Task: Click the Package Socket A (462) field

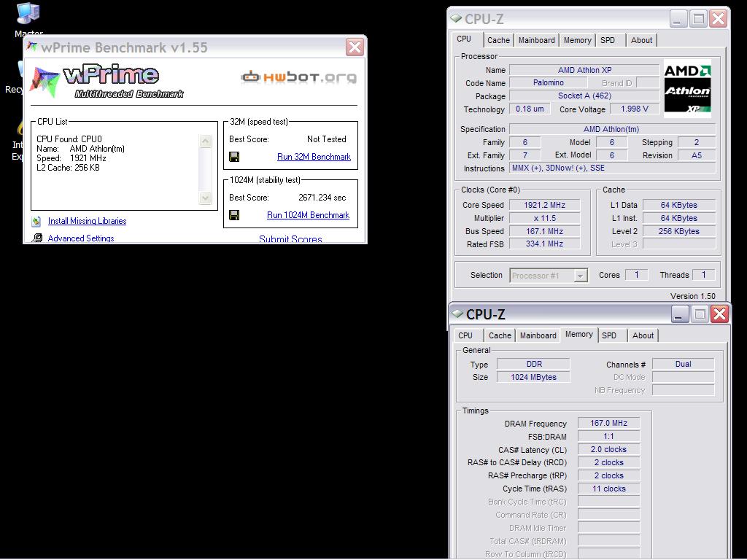Action: click(584, 96)
